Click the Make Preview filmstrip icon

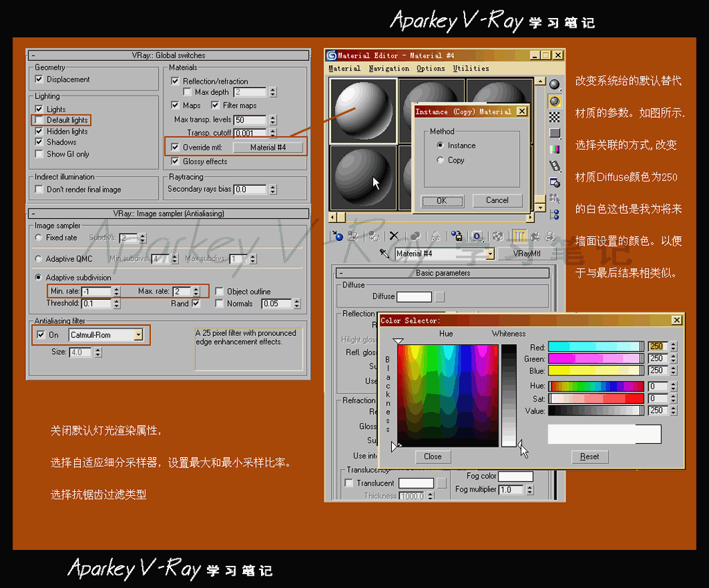(555, 166)
